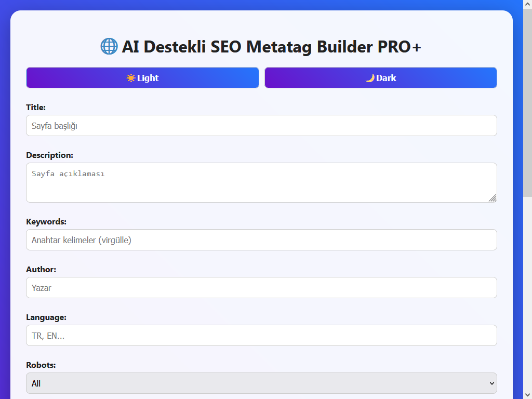Open the Robots combo box options
Screen dimensions: 532x399
coord(261,383)
